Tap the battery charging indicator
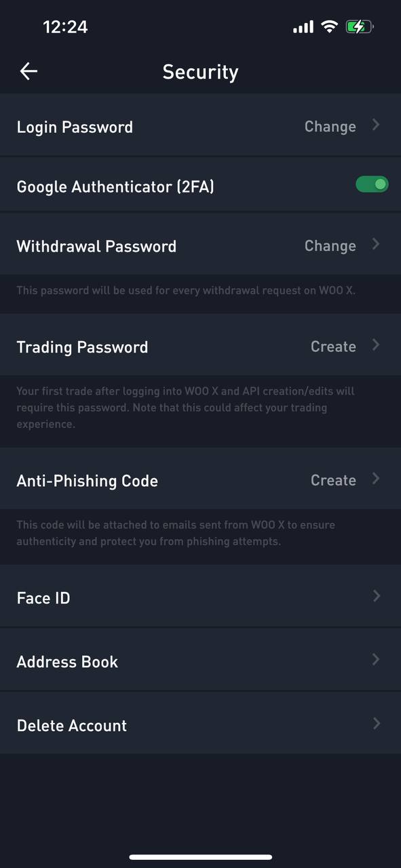 [359, 27]
